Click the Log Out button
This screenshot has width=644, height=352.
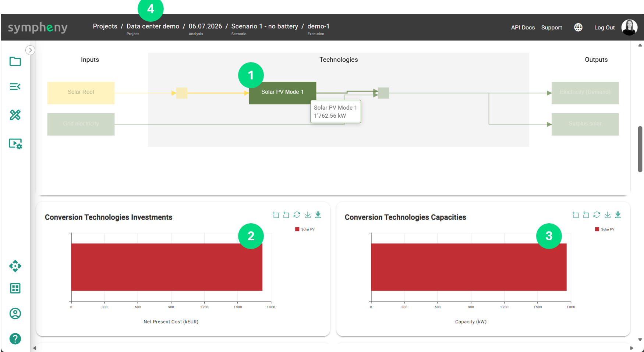tap(604, 28)
